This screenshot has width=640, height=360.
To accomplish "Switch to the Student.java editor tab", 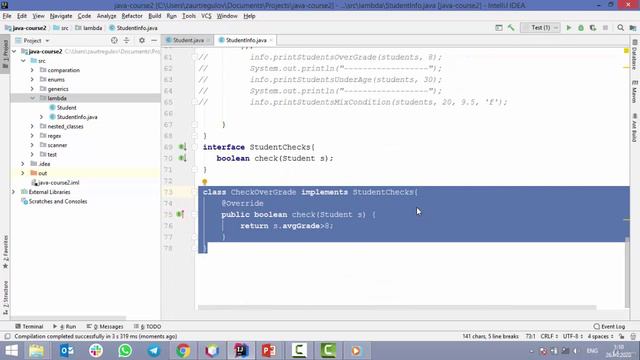I will [188, 40].
